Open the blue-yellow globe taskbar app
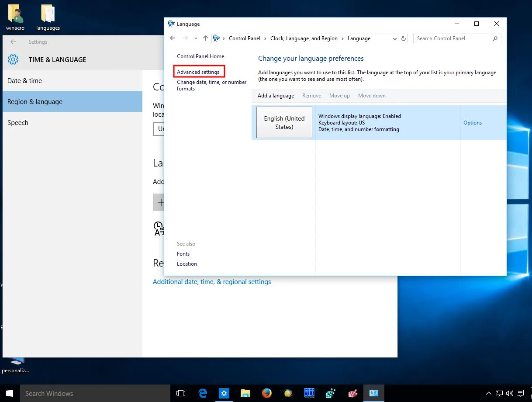This screenshot has height=402, width=532. pos(288,393)
